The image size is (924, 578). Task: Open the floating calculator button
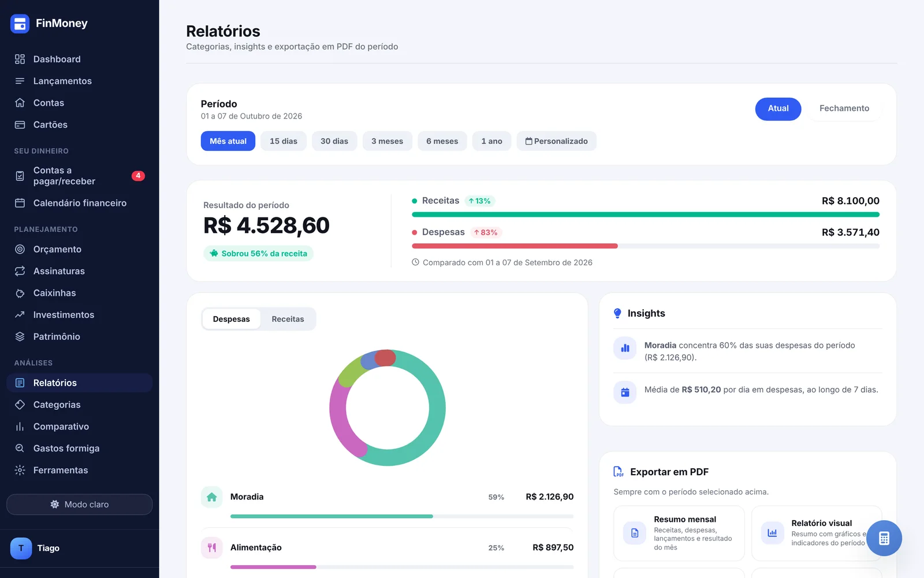pos(884,538)
